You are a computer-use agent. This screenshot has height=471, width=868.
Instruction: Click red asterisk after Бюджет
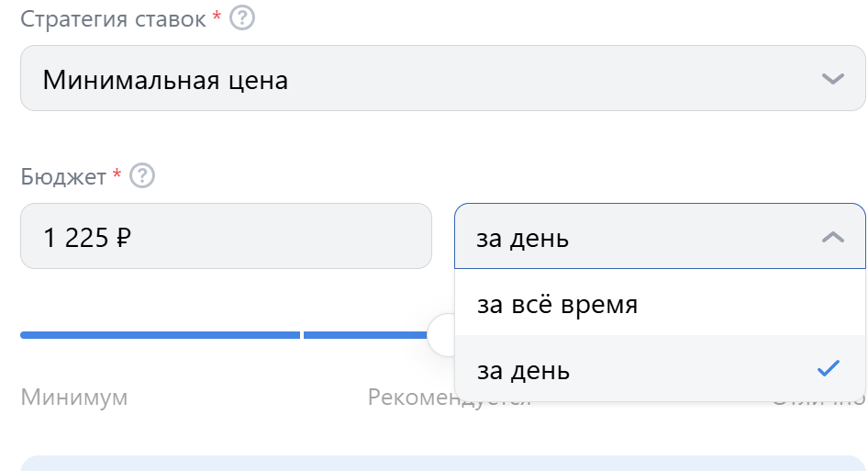click(x=117, y=174)
